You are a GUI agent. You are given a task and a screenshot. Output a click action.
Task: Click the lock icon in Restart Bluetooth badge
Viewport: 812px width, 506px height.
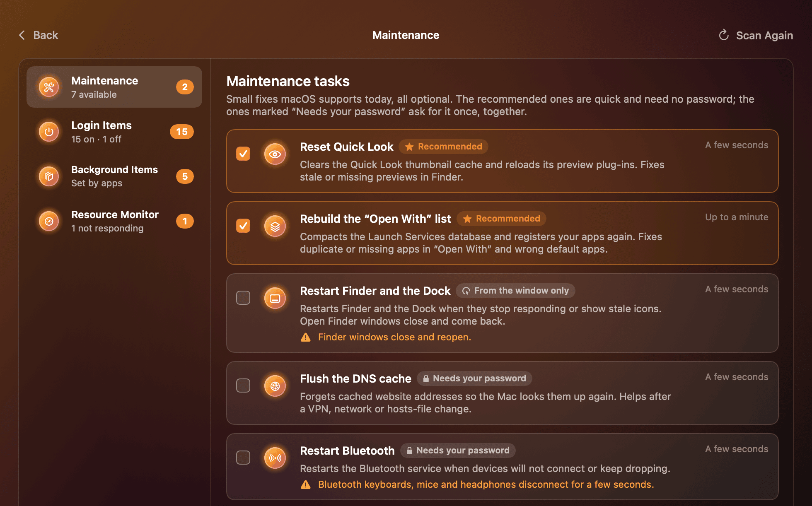[409, 451]
